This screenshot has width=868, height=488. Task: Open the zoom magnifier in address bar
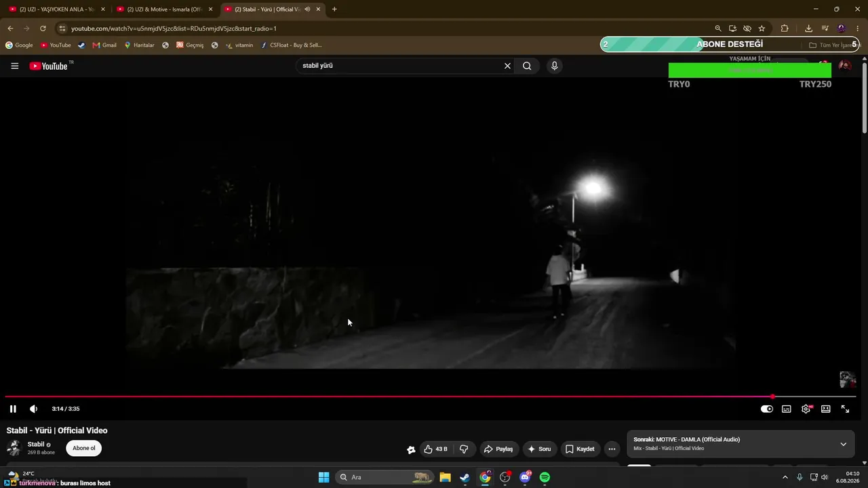click(x=718, y=28)
